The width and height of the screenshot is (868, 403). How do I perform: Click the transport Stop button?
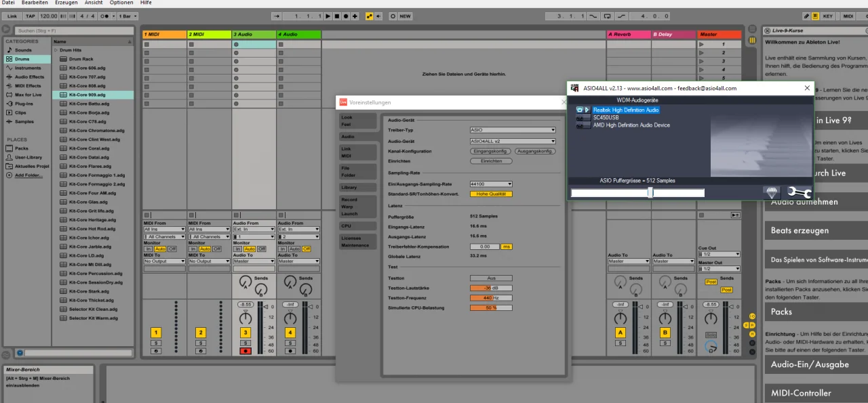(337, 16)
